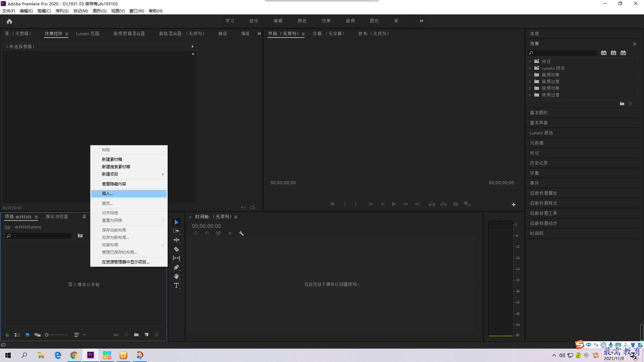Open the Button Editor plus icon
Viewport: 644px width, 362px height.
(x=514, y=204)
